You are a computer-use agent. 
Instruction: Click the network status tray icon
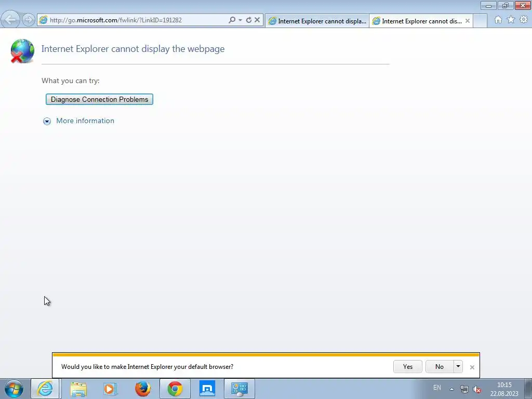[464, 389]
